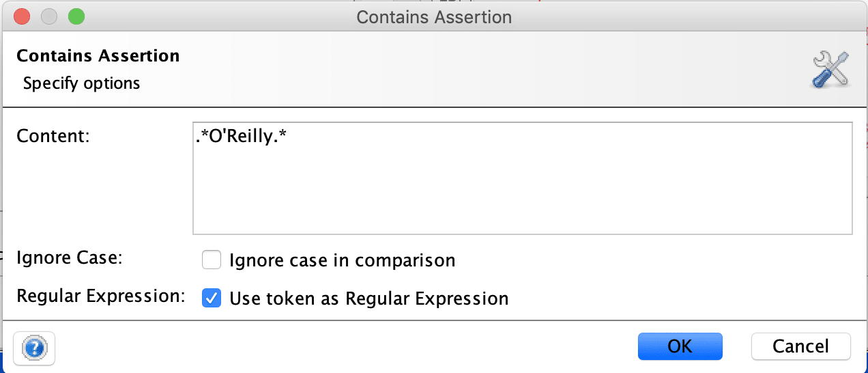This screenshot has width=868, height=373.
Task: Click the bold "Contains Assertion" header text
Action: click(x=98, y=56)
